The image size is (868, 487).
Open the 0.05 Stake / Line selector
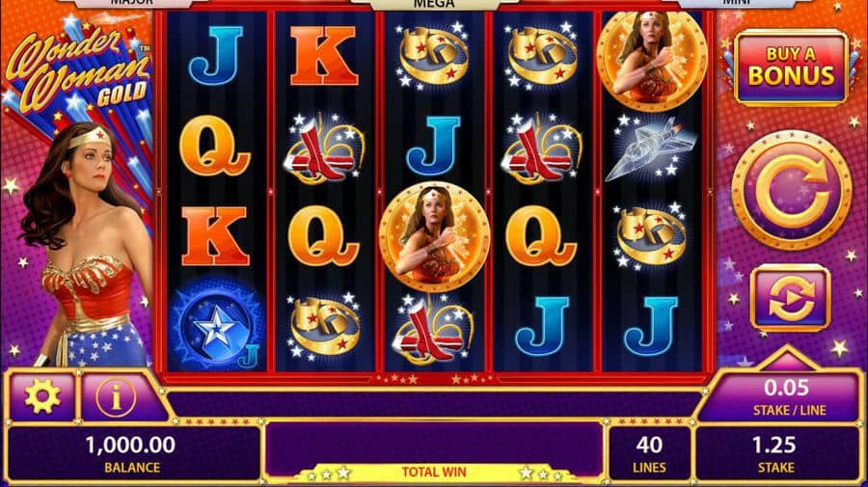781,397
